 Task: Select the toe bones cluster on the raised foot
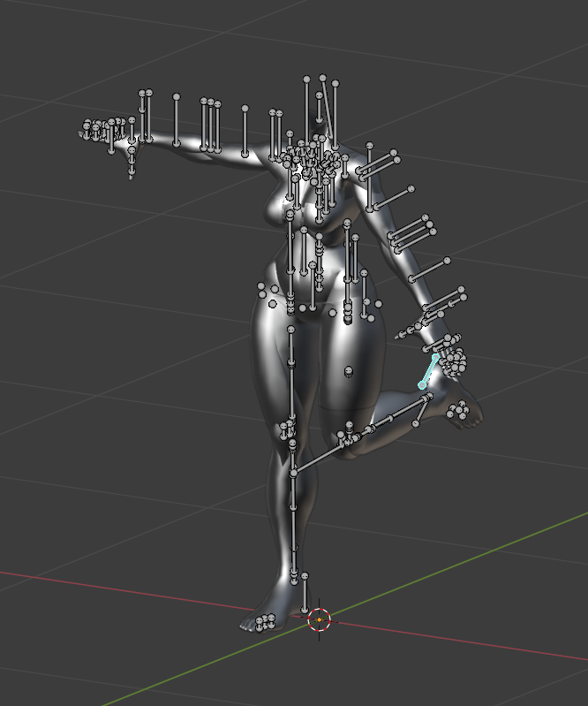click(458, 411)
